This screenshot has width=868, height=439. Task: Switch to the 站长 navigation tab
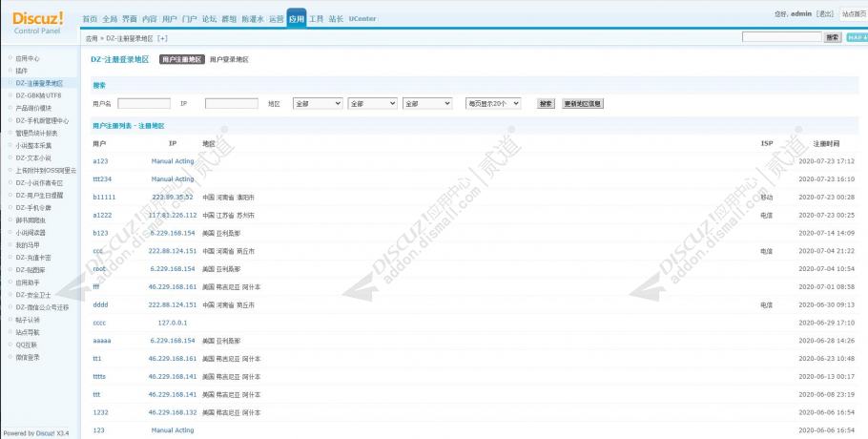tap(336, 19)
